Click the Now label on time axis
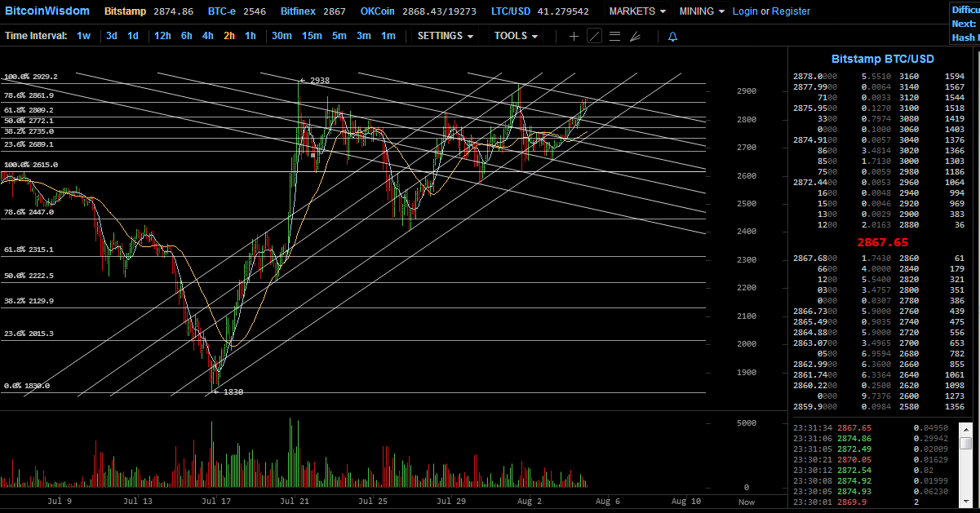Image resolution: width=980 pixels, height=513 pixels. [746, 502]
